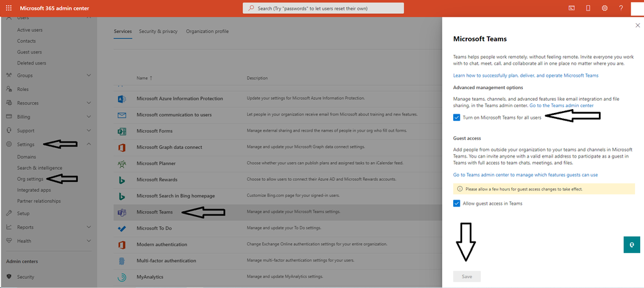Open link to manage guest features

click(525, 175)
